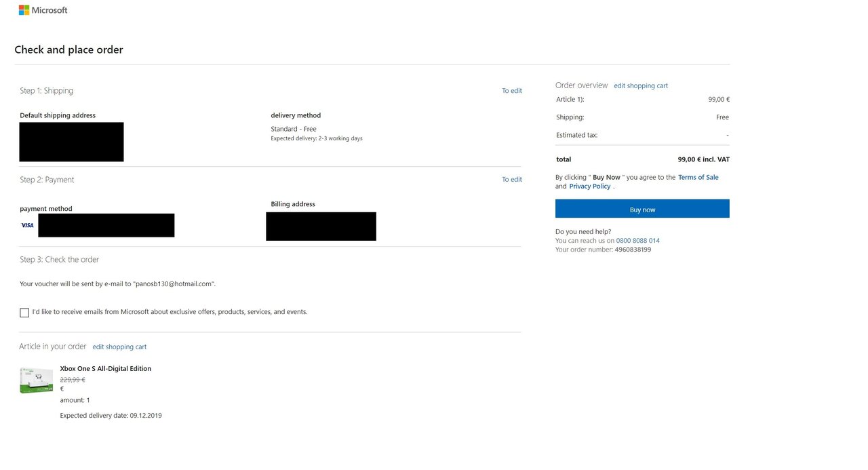Viewport: 868px width, 470px height.
Task: Click Do you need help? text
Action: click(583, 232)
